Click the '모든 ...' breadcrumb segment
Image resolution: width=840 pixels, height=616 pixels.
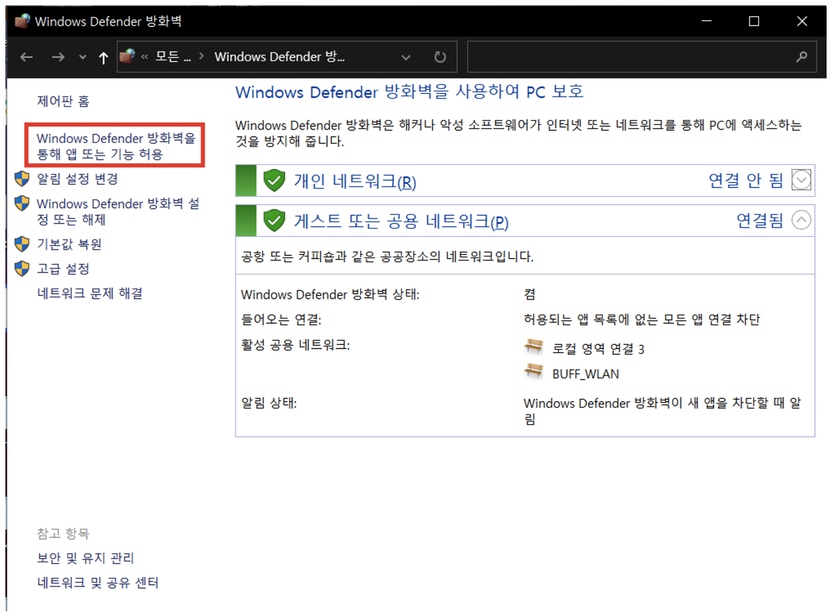(173, 57)
